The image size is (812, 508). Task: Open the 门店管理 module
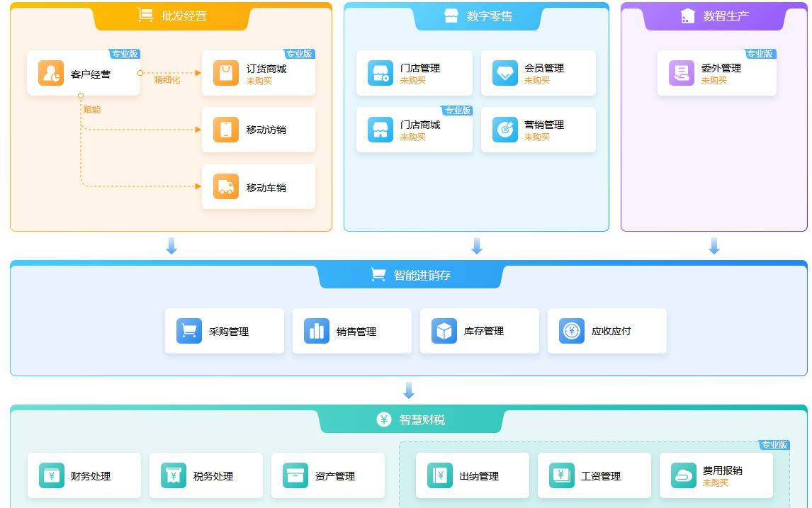[x=415, y=73]
